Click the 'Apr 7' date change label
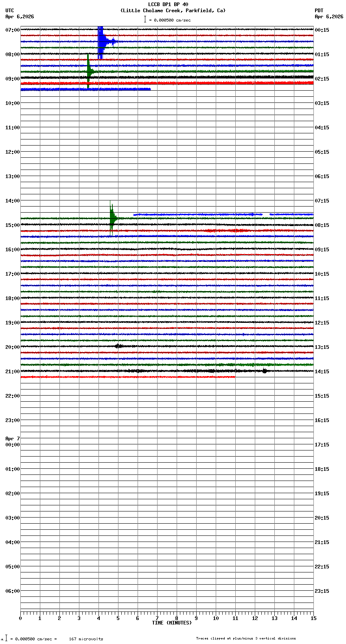Screen dimensions: 346x644 pos(13,439)
